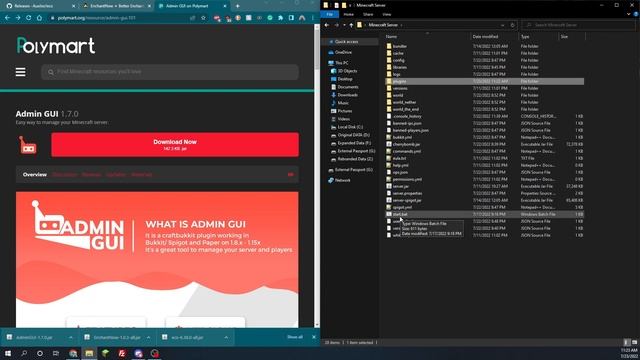The height and width of the screenshot is (360, 640).
Task: Go forward in the browser
Action: pos(18,18)
